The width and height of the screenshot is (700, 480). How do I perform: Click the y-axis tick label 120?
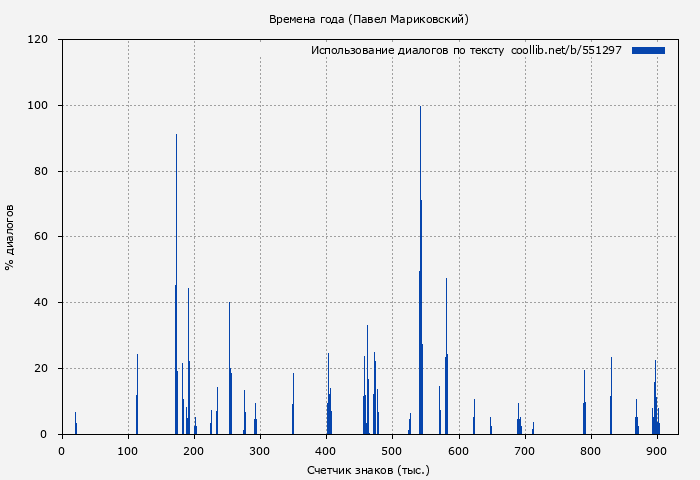[x=38, y=40]
